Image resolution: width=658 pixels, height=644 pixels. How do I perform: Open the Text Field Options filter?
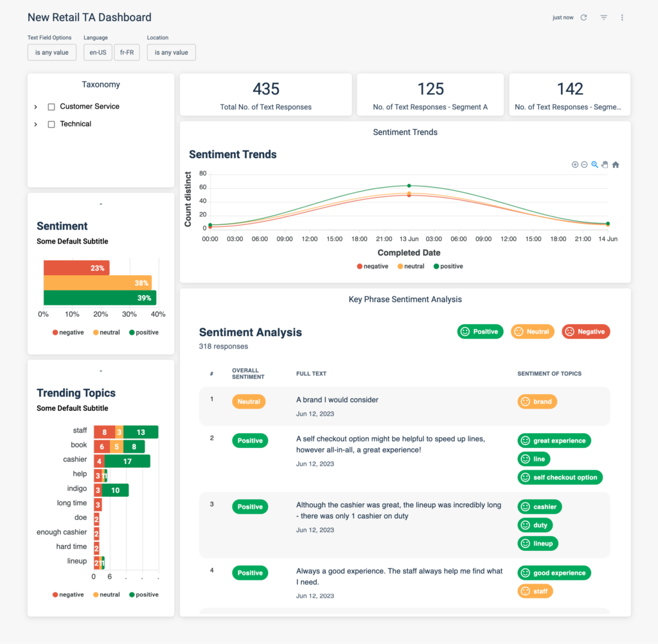click(52, 53)
